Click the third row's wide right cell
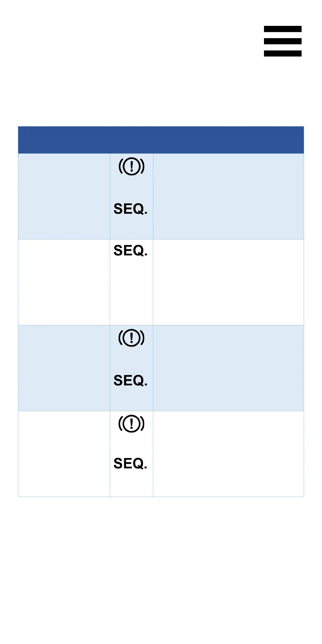 228,368
